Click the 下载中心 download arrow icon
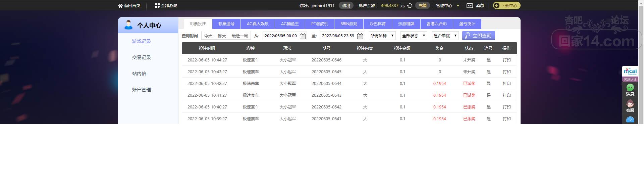This screenshot has width=644, height=184. click(497, 6)
